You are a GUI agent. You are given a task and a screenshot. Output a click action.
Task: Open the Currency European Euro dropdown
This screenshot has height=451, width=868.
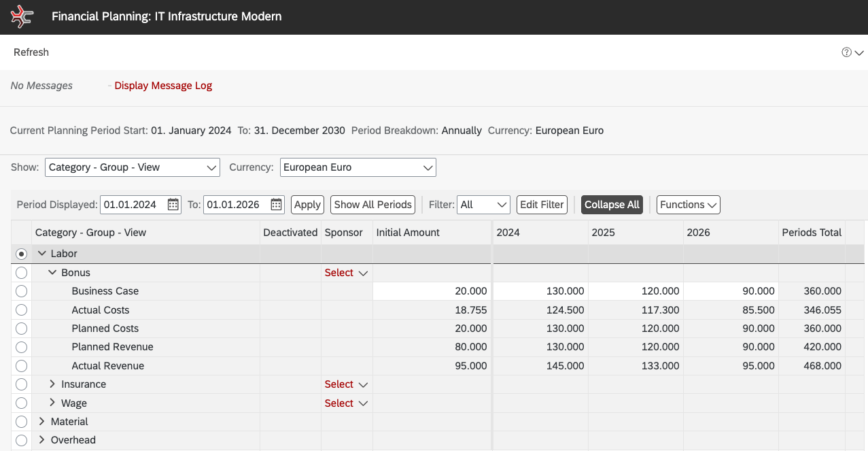coord(358,167)
